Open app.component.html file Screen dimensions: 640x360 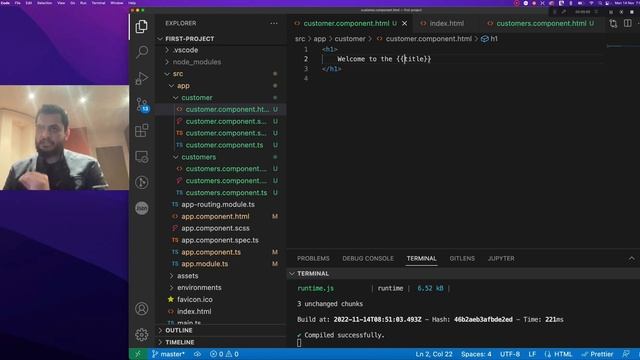coord(221,216)
